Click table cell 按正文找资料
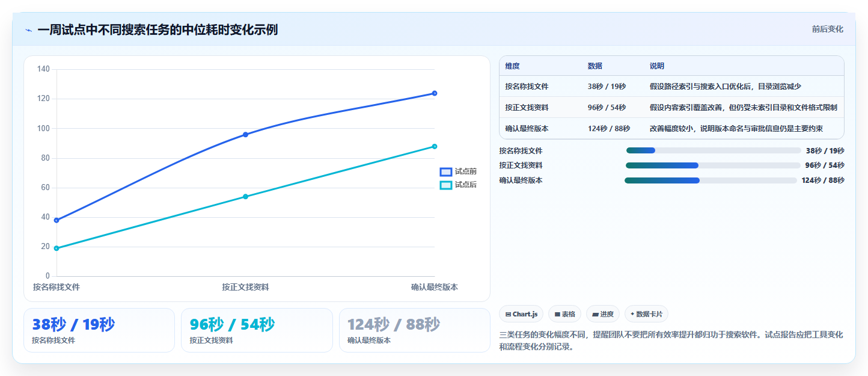The width and height of the screenshot is (868, 376). tap(527, 108)
